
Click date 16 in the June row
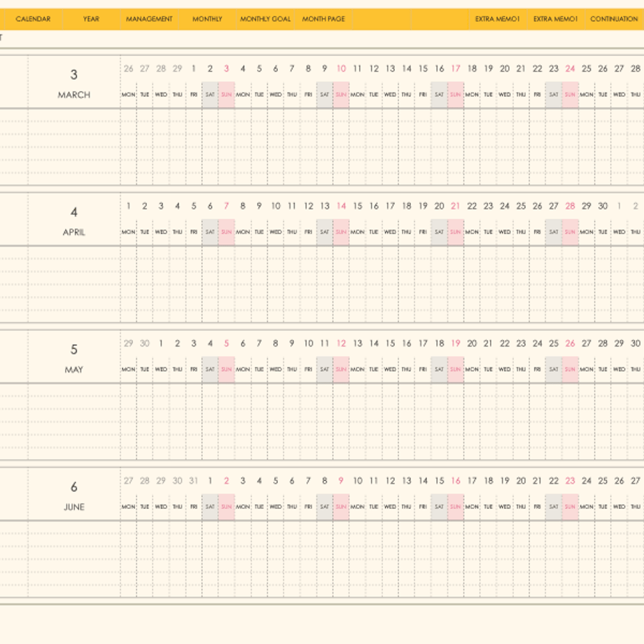coord(456,481)
